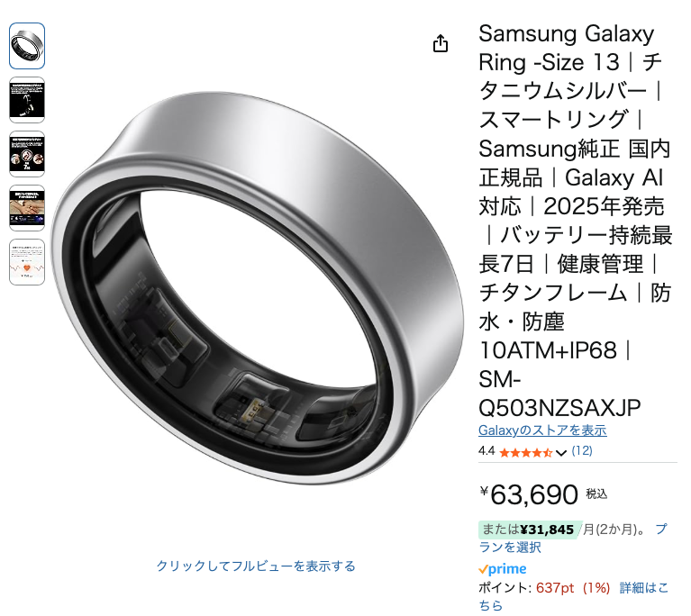Open the (12) customer reviews link
The image size is (691, 616).
point(582,450)
